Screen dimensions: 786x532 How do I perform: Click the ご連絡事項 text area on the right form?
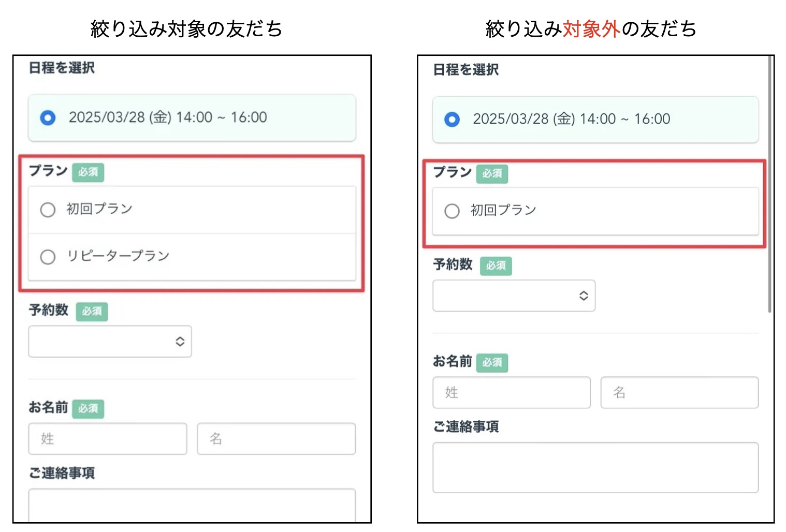(595, 467)
